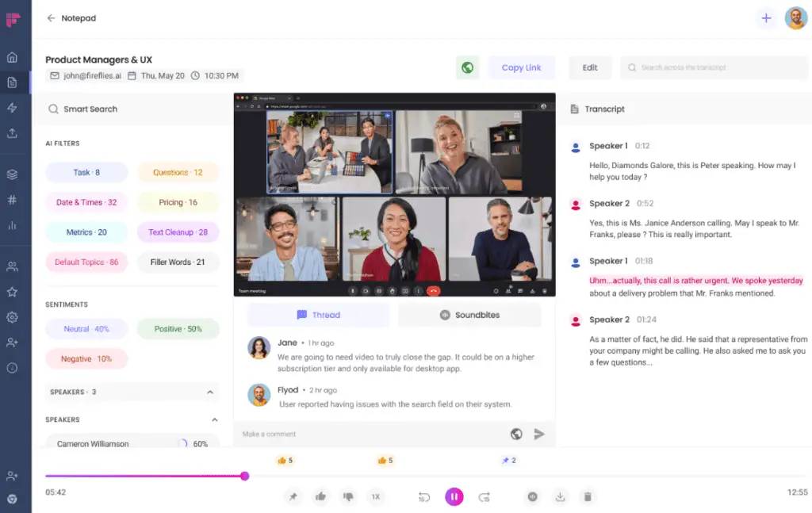Viewport: 812px width, 513px height.
Task: Select the highlighted "Uhm...actually" transcript line
Action: point(696,281)
